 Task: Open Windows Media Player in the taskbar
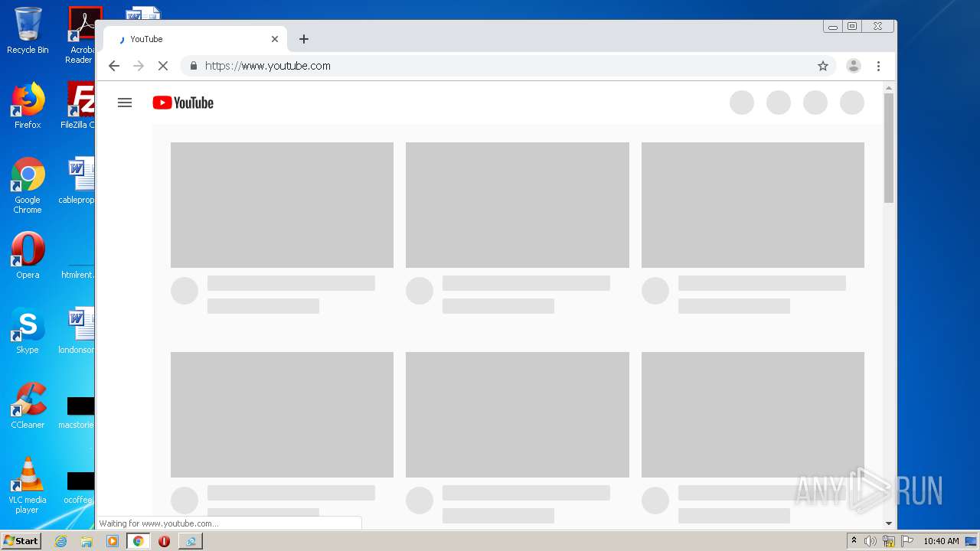(113, 541)
